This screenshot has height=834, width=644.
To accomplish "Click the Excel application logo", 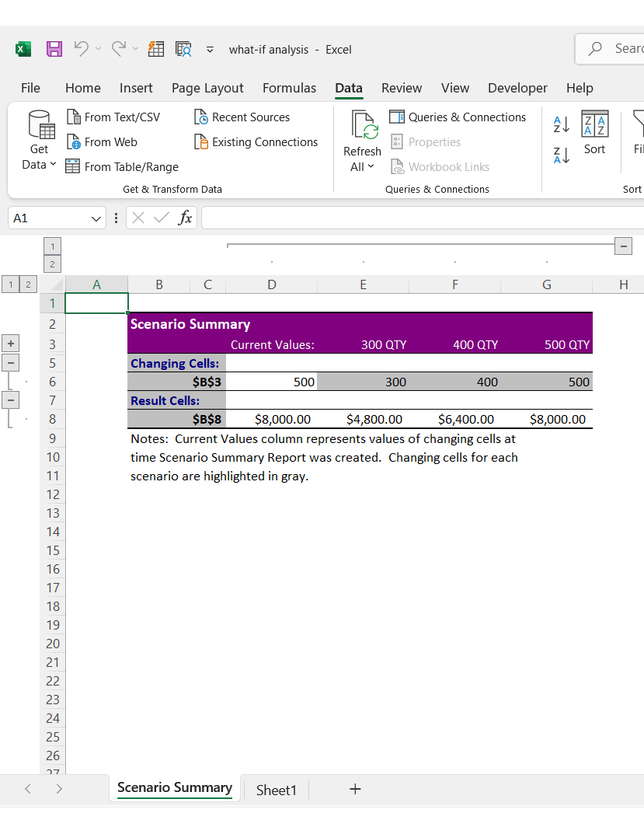I will point(23,49).
